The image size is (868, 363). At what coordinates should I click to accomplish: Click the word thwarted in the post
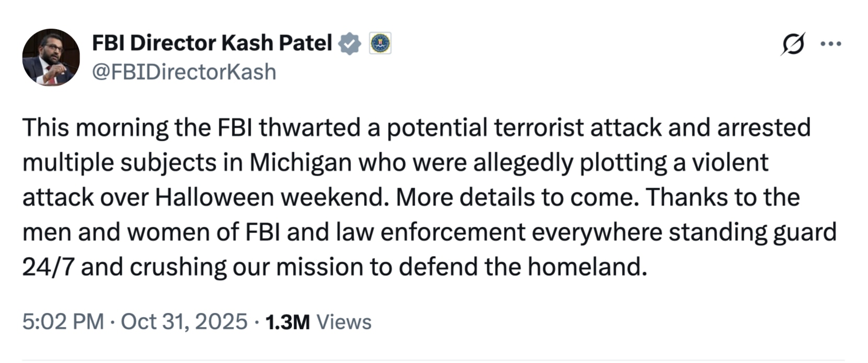click(x=309, y=127)
